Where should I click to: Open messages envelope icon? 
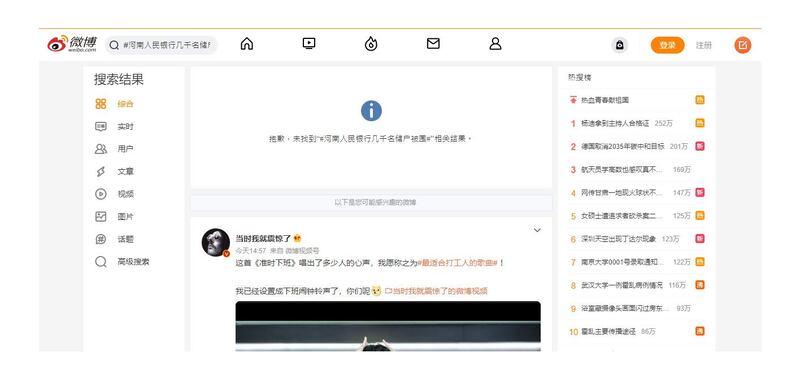point(433,44)
